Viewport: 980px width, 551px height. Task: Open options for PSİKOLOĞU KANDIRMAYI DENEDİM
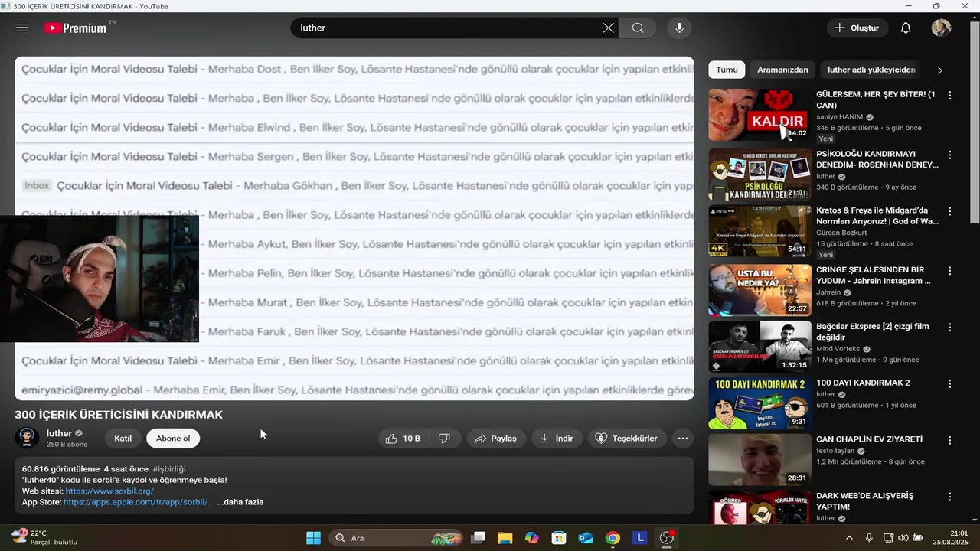[950, 155]
